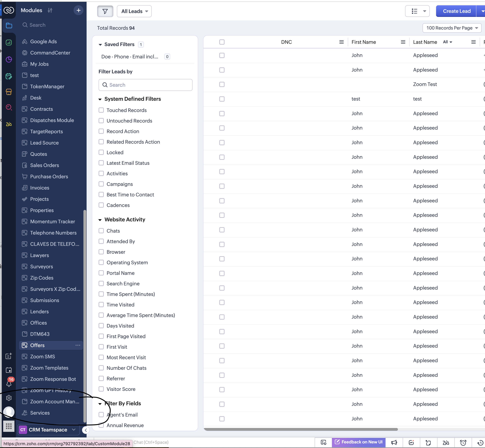Open the notifications bell icon
Screen dimensions: 485x448
tap(9, 384)
